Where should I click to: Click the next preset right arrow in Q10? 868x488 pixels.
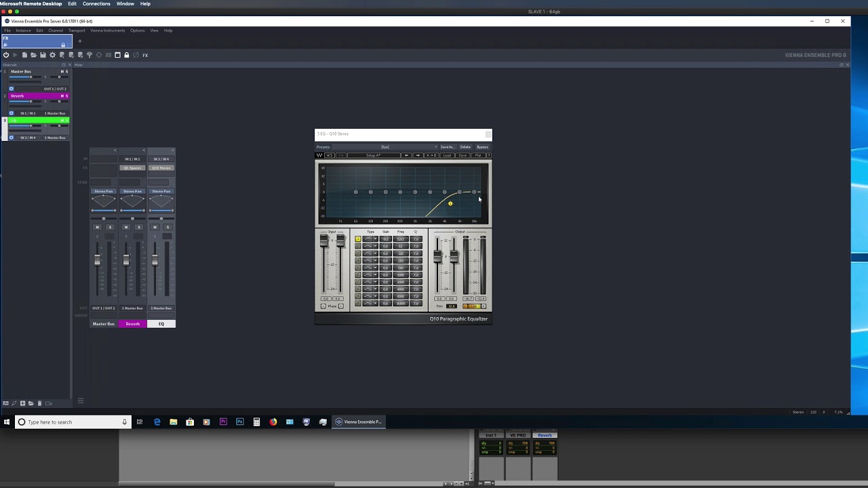coord(418,155)
